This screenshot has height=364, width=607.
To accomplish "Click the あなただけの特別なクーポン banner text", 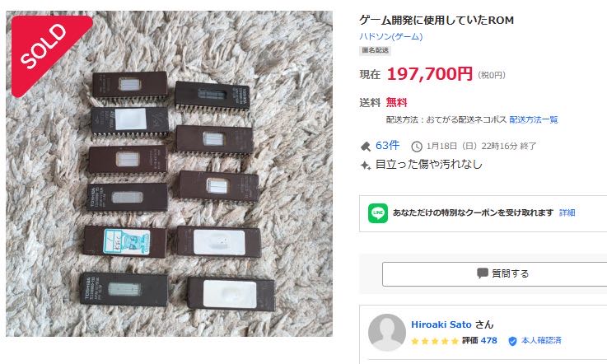I will (x=473, y=212).
